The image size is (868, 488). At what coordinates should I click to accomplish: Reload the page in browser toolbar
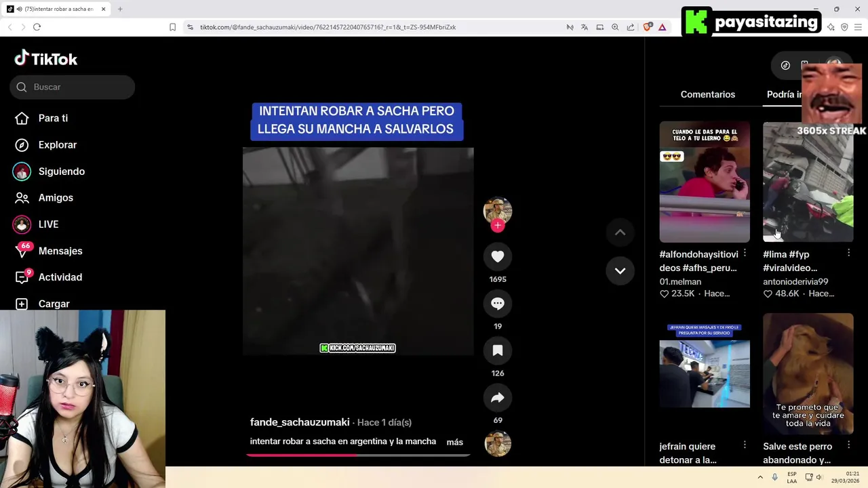pos(37,27)
